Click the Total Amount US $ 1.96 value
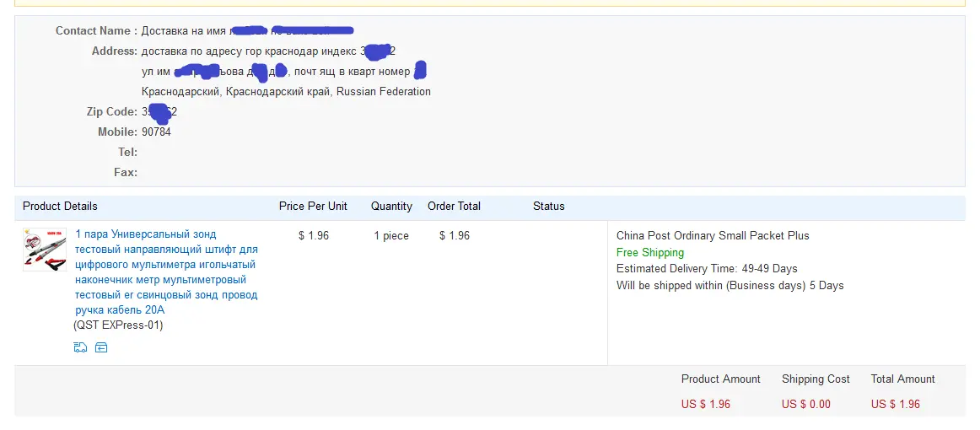The height and width of the screenshot is (430, 980). click(x=896, y=405)
